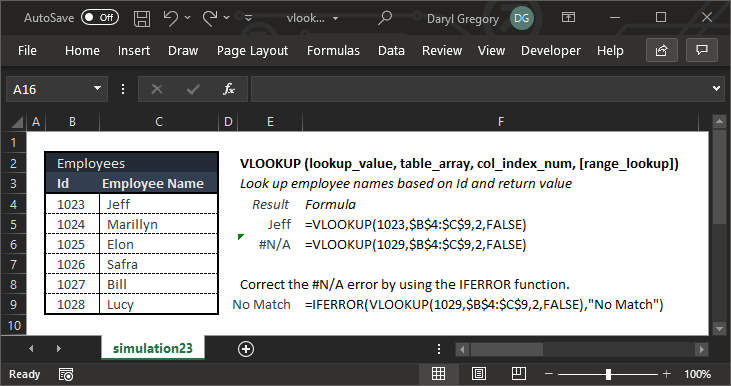Click the #N/A result cell
Viewport: 731px width, 386px height.
pyautogui.click(x=270, y=244)
